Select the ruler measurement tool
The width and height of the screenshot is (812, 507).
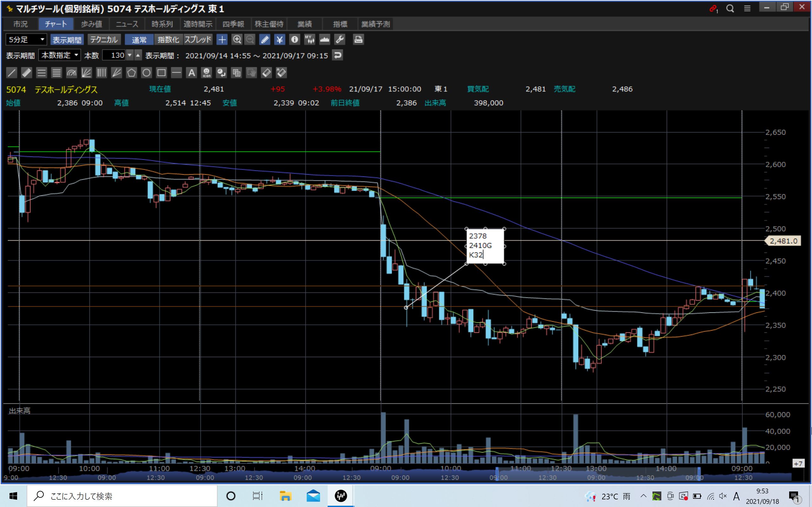(x=27, y=73)
